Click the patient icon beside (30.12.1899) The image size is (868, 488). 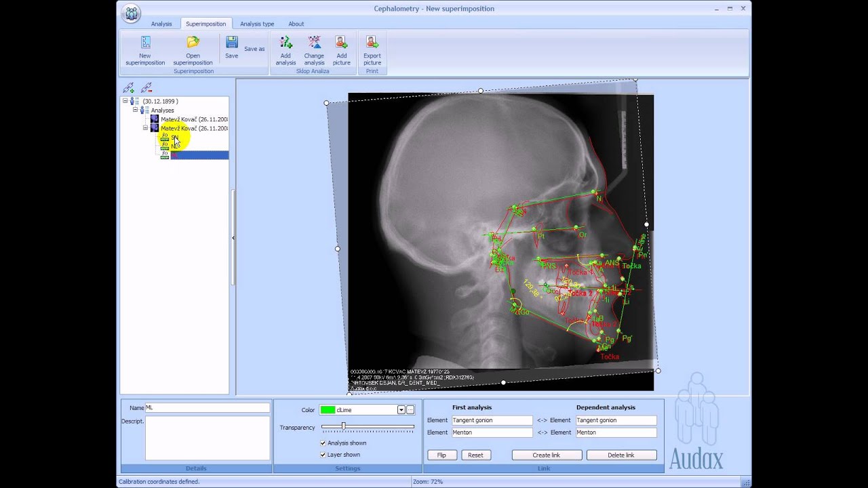(x=136, y=101)
